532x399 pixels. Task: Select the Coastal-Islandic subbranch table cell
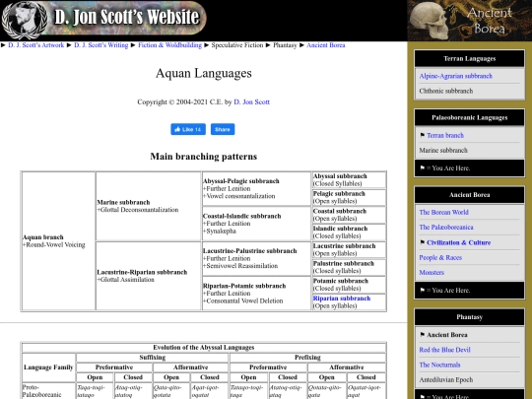(x=256, y=224)
